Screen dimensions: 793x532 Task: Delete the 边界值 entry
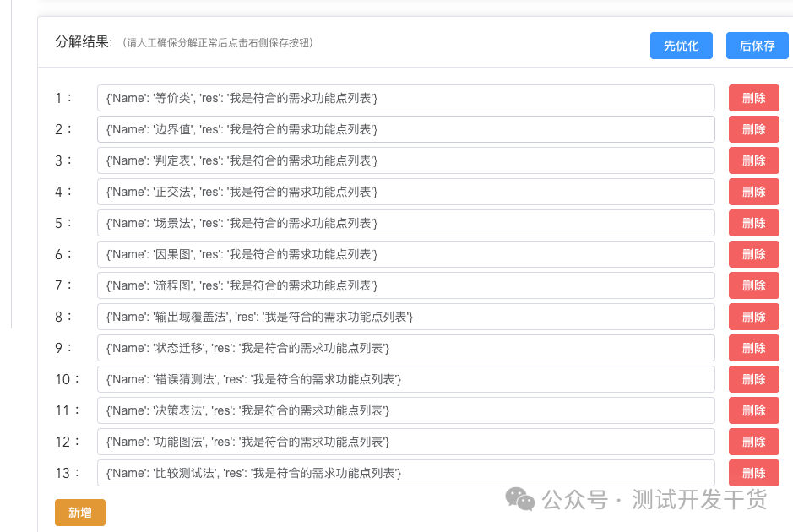(x=752, y=129)
